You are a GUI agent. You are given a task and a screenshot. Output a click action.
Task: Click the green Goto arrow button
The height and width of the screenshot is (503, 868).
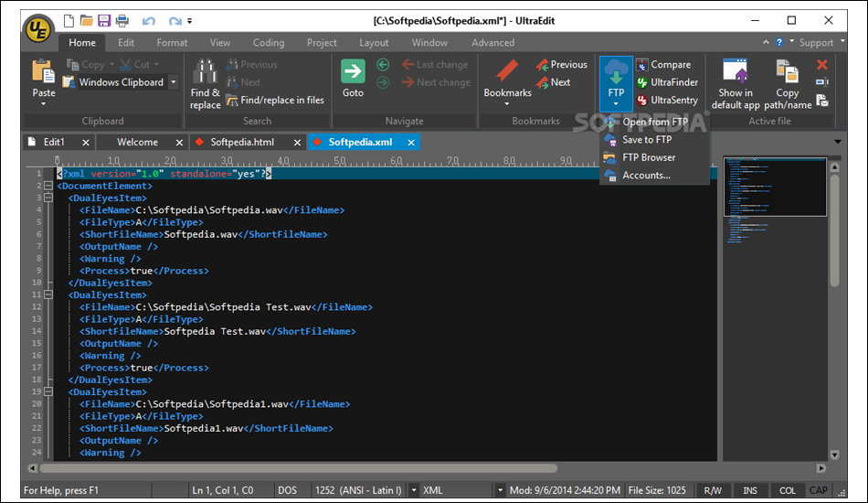click(353, 72)
